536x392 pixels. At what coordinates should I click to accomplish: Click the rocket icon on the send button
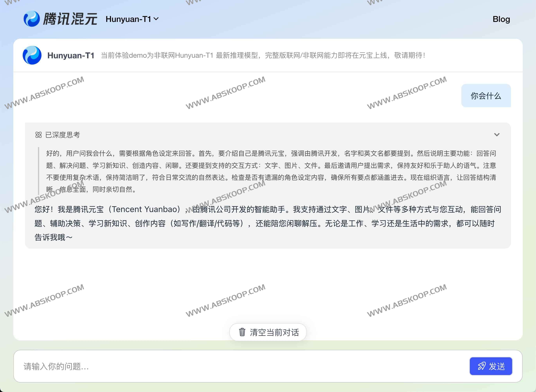481,366
